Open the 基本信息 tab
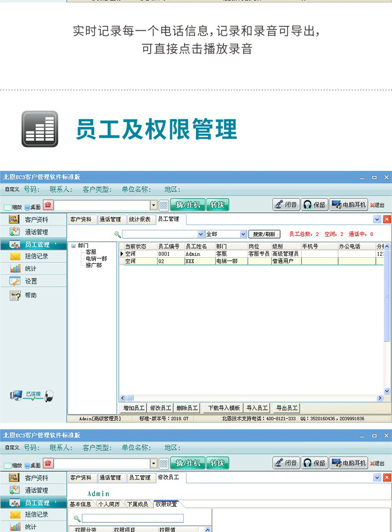The width and height of the screenshot is (392, 532). click(81, 504)
